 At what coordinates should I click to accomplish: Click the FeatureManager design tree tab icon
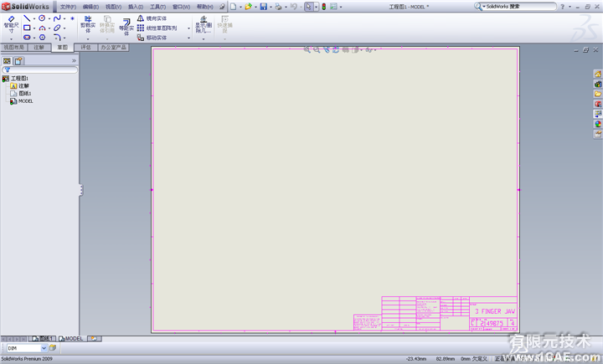7,61
